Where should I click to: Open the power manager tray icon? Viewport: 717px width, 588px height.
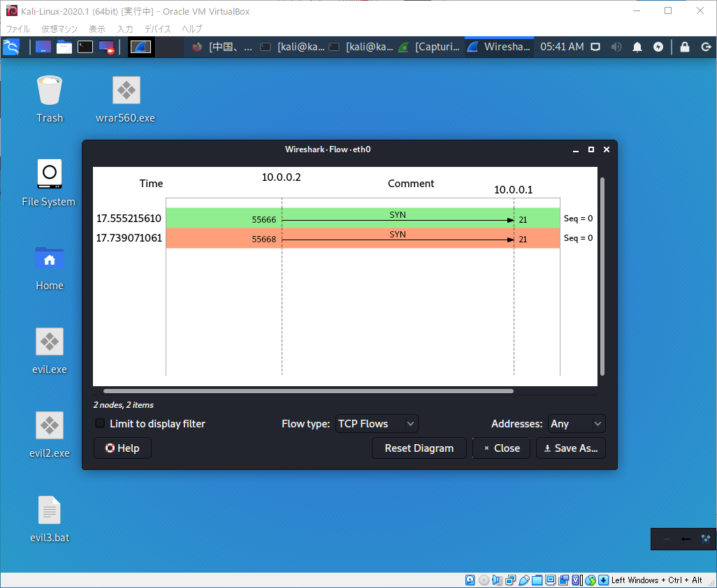(658, 47)
